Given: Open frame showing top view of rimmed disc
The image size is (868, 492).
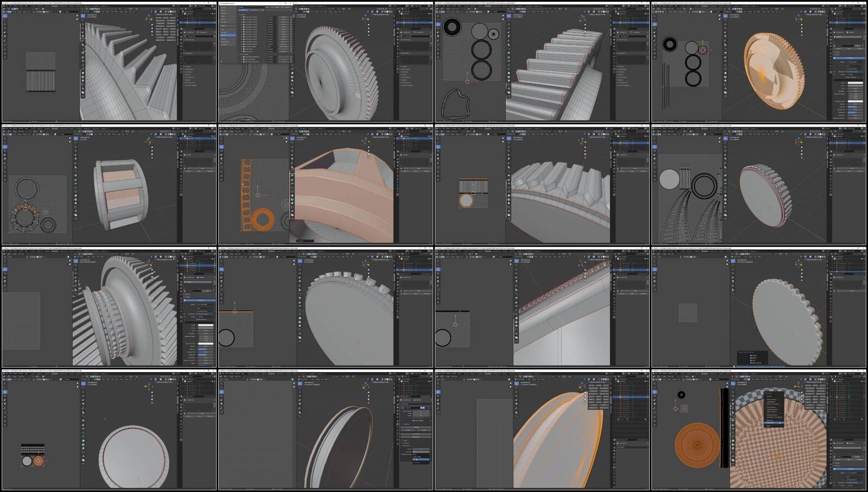Looking at the screenshot, I should tap(109, 430).
